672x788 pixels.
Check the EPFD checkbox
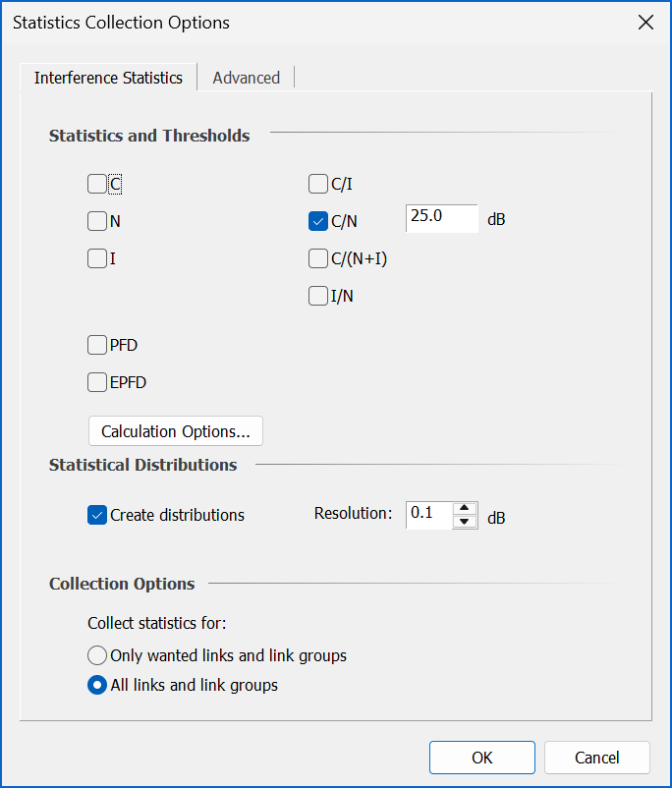tap(97, 382)
